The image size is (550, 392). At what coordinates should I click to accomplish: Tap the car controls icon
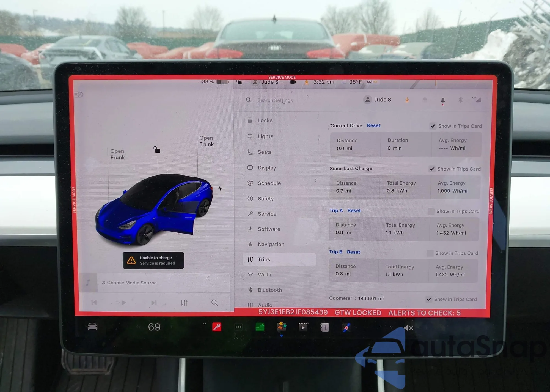92,327
